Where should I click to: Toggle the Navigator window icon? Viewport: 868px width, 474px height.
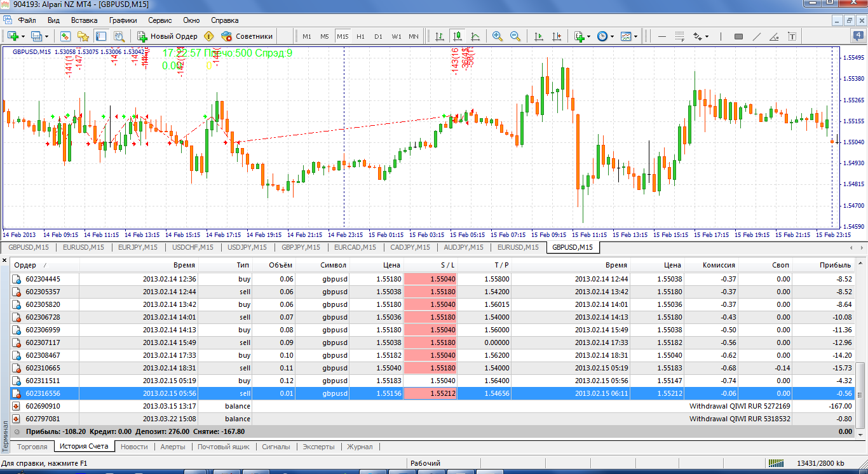(83, 36)
